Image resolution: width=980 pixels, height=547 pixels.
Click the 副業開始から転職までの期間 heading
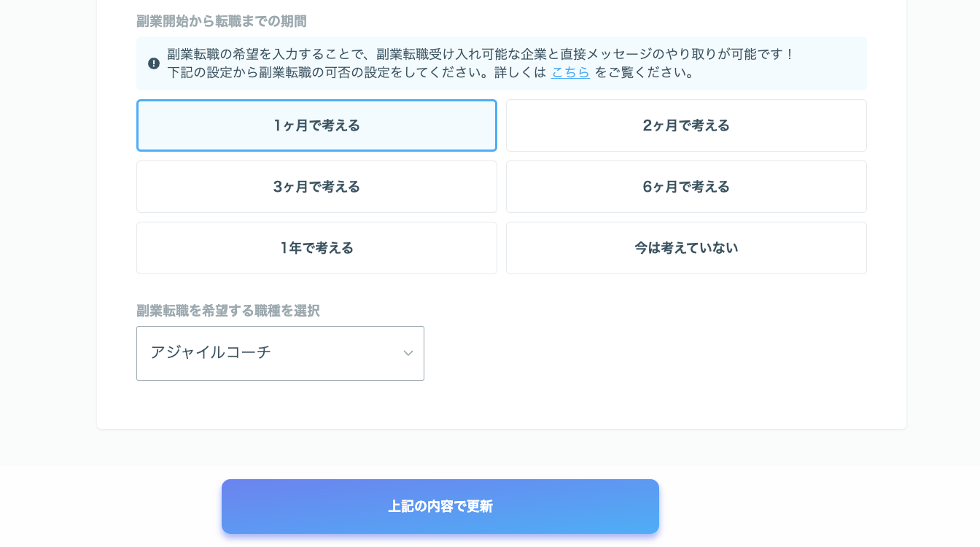point(222,21)
